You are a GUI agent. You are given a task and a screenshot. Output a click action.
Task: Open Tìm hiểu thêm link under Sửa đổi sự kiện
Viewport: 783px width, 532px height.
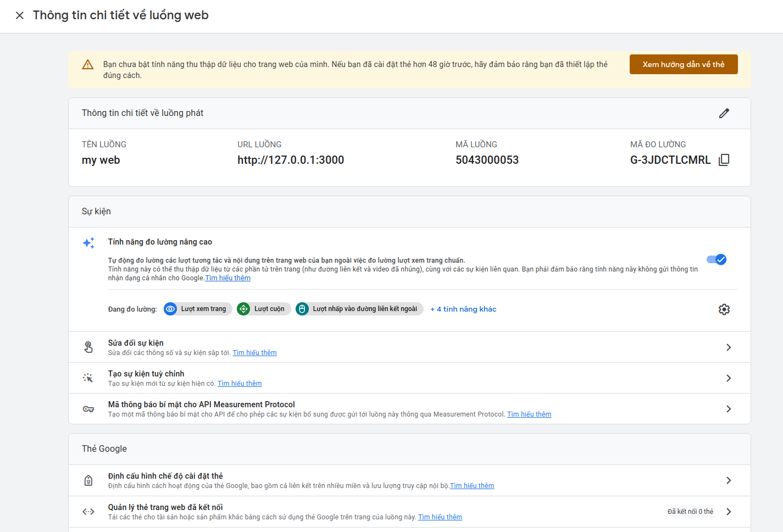254,353
